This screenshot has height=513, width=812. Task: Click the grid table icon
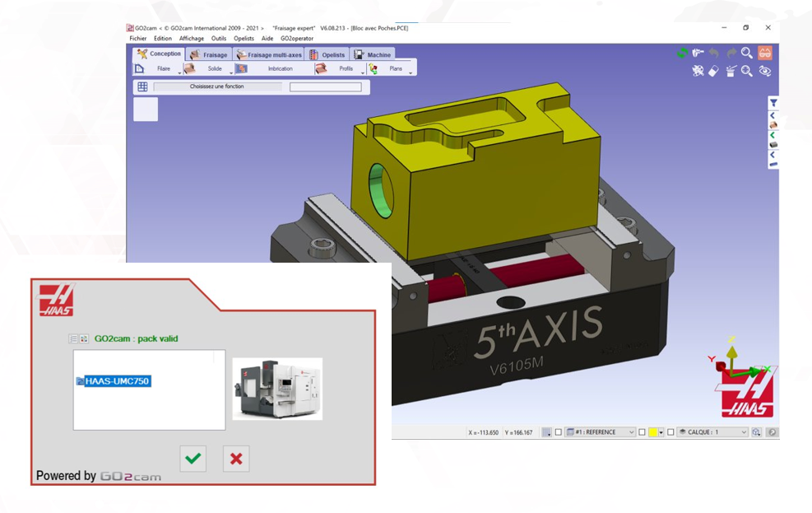(143, 86)
